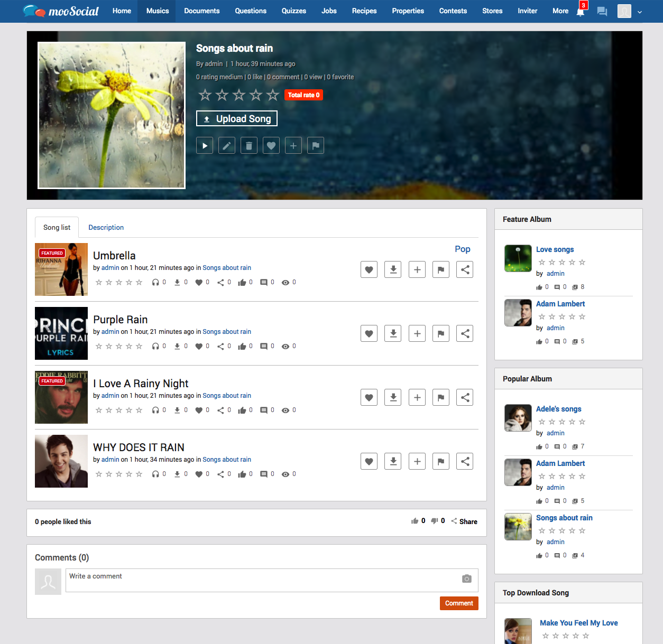The height and width of the screenshot is (644, 663).
Task: Expand the user account dropdown arrow
Action: (x=640, y=12)
